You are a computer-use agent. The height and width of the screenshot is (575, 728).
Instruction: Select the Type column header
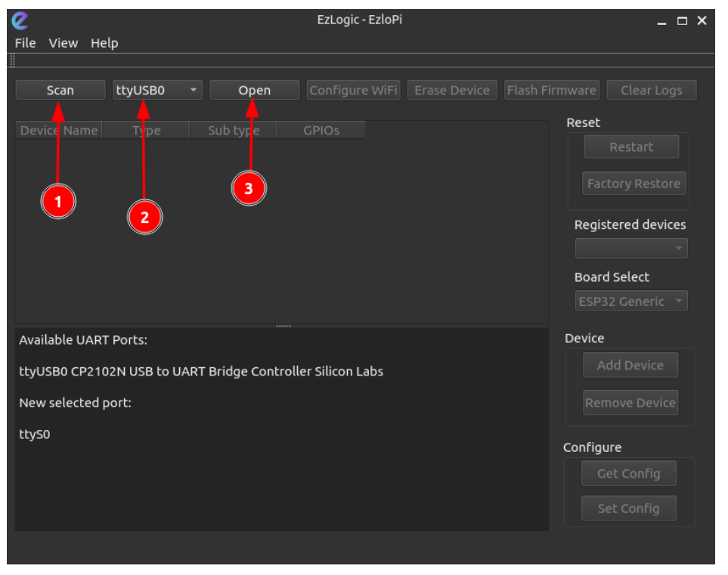146,131
